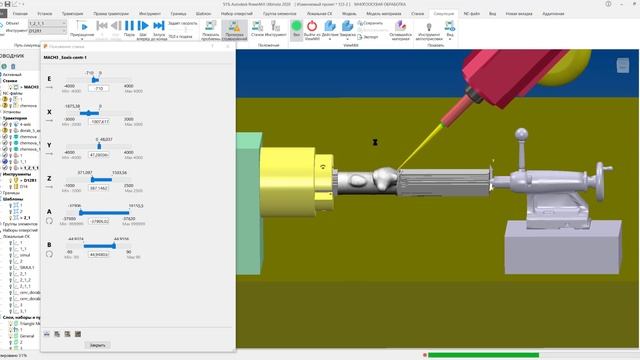Click the Step back simulation icon
Screen dimensions: 640x360
pos(116,26)
